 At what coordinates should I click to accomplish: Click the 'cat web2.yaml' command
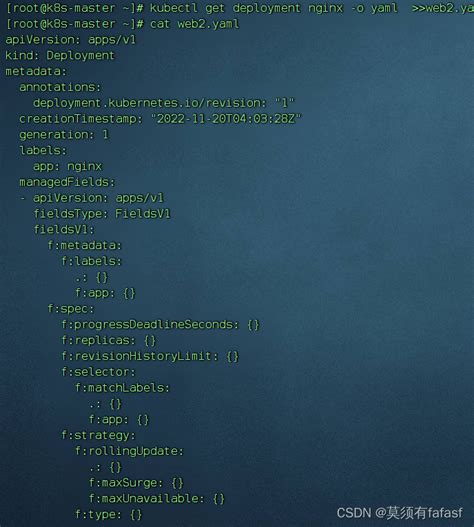coord(195,24)
